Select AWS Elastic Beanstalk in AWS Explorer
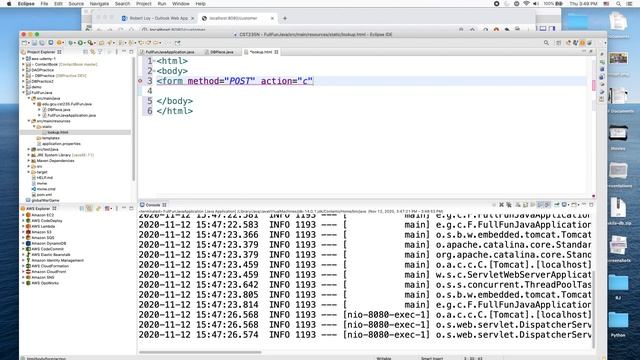Viewport: 640px width, 360px height. pyautogui.click(x=51, y=255)
